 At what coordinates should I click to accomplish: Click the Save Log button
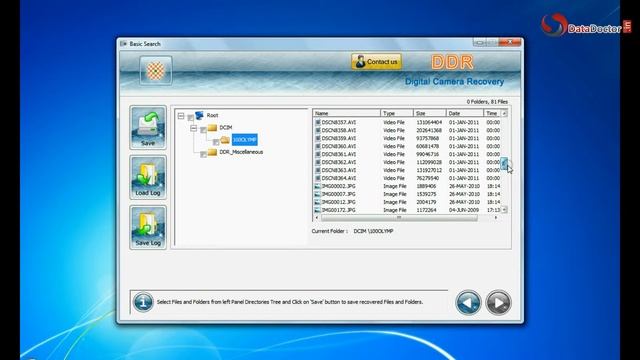pyautogui.click(x=148, y=227)
